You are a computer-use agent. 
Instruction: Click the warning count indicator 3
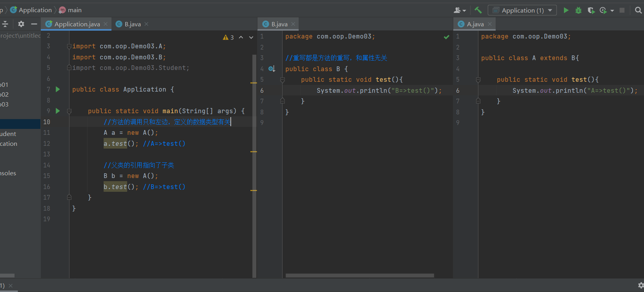[x=228, y=37]
